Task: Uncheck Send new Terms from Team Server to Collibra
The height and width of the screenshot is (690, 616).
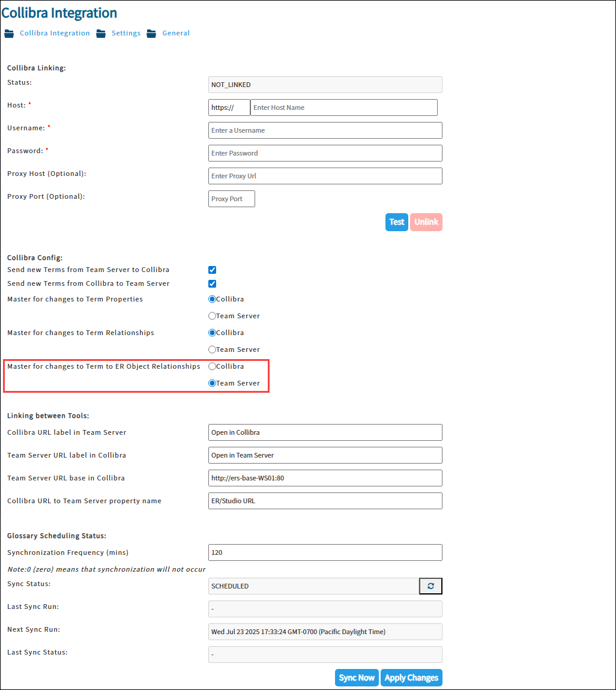Action: 212,270
